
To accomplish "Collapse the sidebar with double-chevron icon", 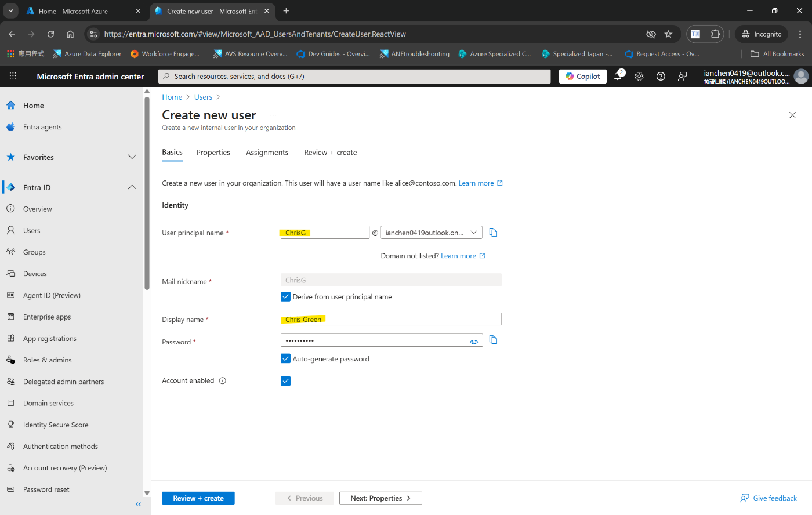I will [x=138, y=505].
